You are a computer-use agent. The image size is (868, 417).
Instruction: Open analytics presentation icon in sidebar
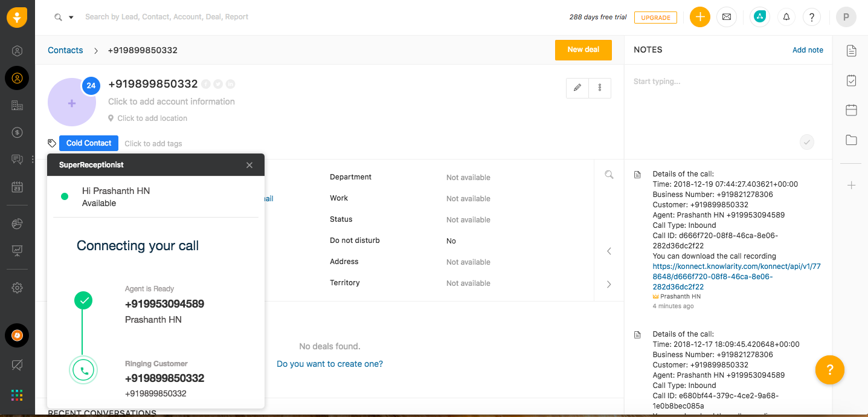(x=18, y=250)
